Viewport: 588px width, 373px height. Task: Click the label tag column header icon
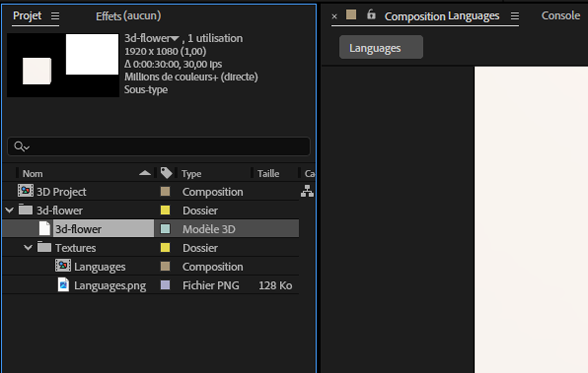166,173
